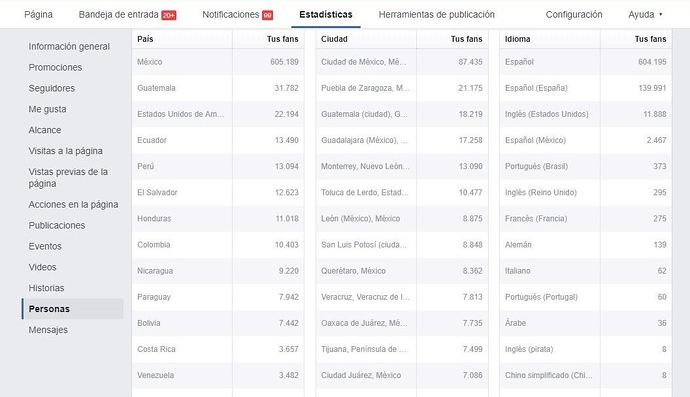The image size is (690, 397).
Task: Select Me gusta in the sidebar
Action: click(x=48, y=109)
